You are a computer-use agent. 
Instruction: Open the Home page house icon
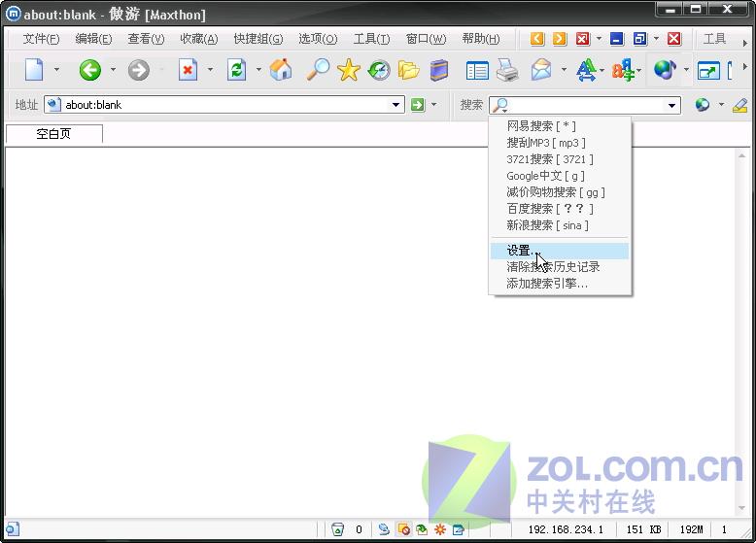click(x=281, y=70)
